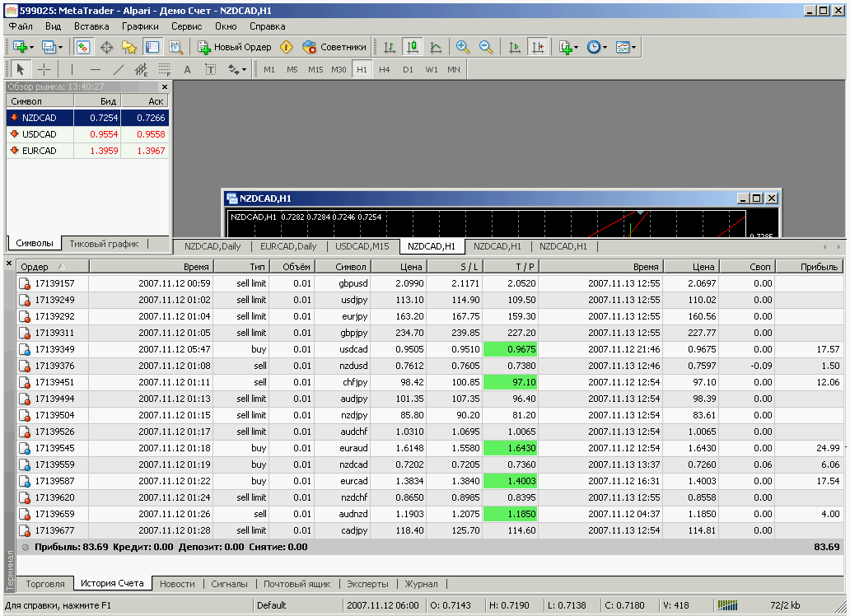
Task: Switch to the Торговля terminal tab
Action: (44, 584)
